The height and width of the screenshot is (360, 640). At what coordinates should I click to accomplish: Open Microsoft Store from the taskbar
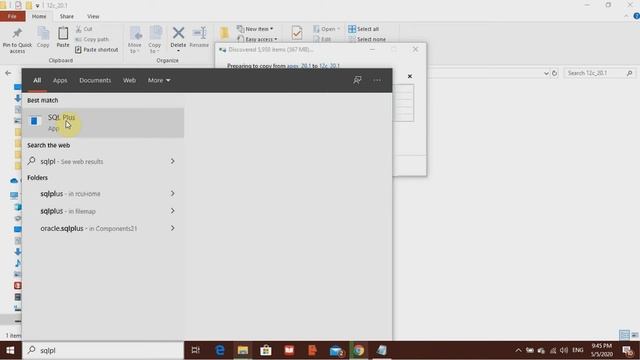266,350
